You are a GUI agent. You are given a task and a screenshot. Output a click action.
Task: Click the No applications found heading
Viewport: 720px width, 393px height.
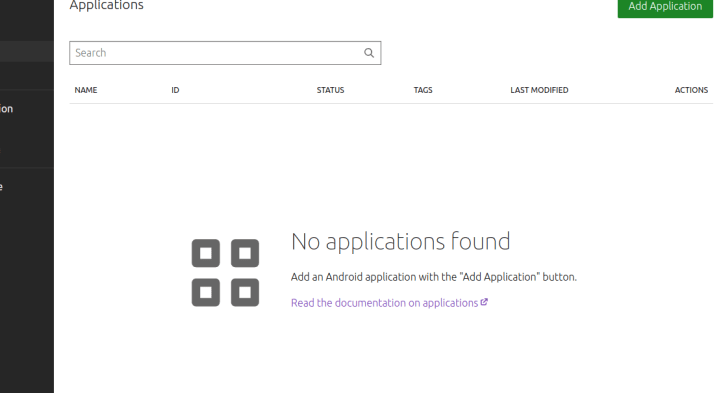[400, 241]
